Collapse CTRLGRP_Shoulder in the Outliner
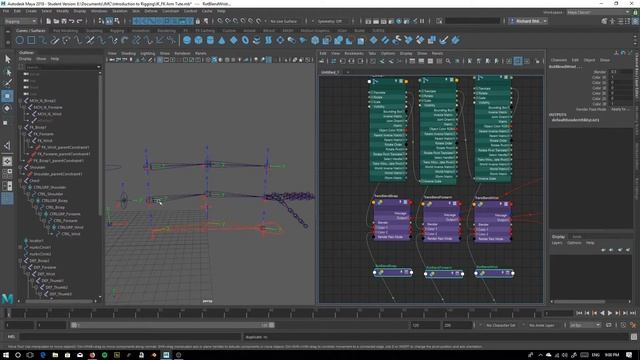Image resolution: width=640 pixels, height=360 pixels. (x=24, y=187)
